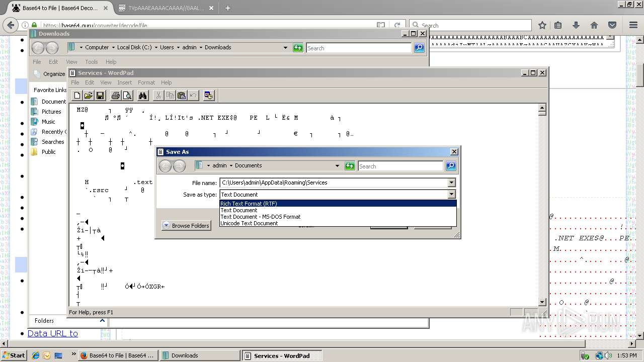
Task: Open new Firefox tab with plus button
Action: pos(228,8)
